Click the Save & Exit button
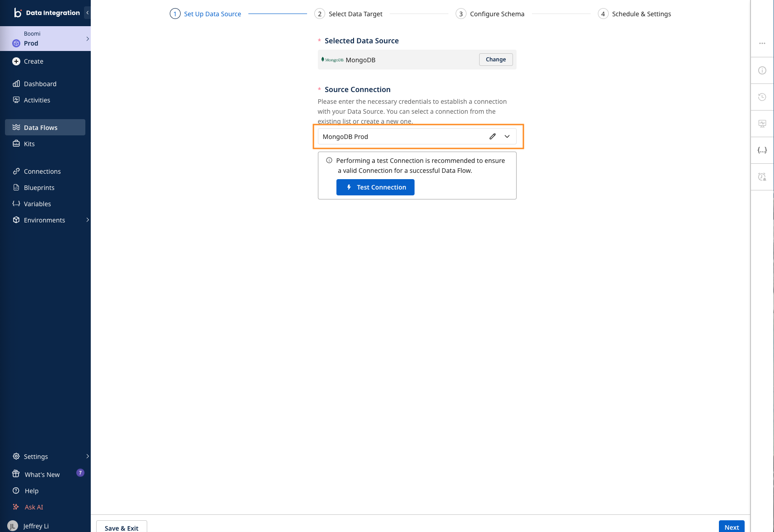 point(121,527)
